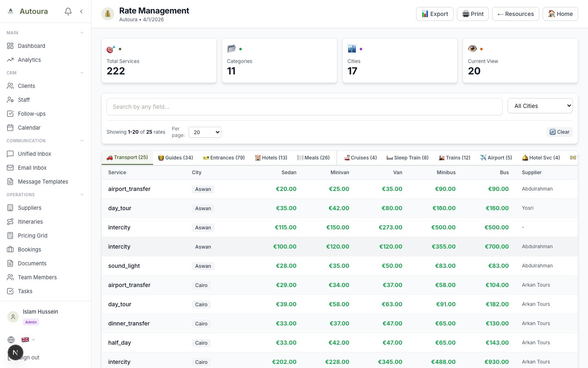Switch to the Hotel Svc (4) tab
The image size is (588, 368).
(541, 157)
